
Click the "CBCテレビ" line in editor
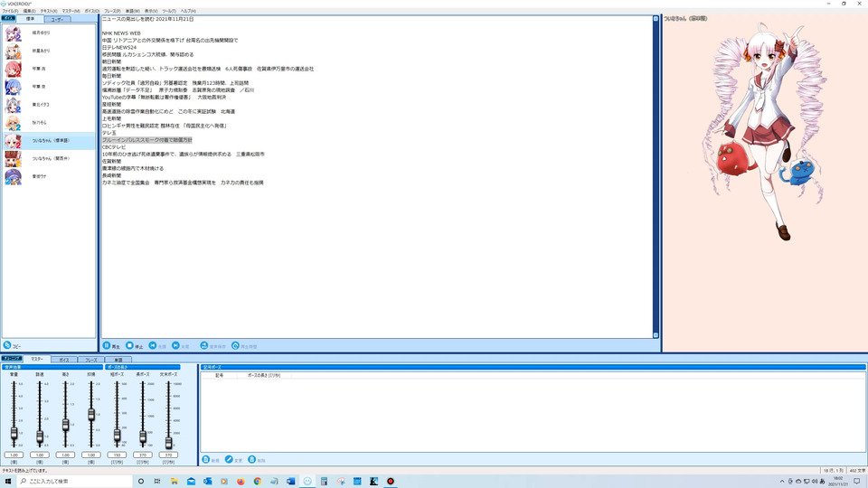pos(114,147)
